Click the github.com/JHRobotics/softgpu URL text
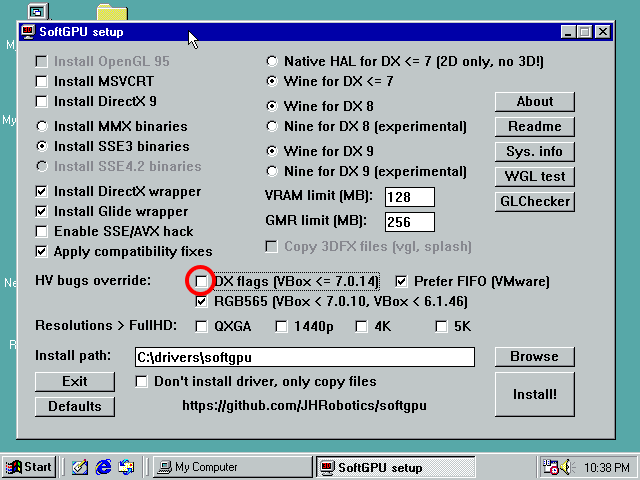The height and width of the screenshot is (480, 640). coord(304,406)
